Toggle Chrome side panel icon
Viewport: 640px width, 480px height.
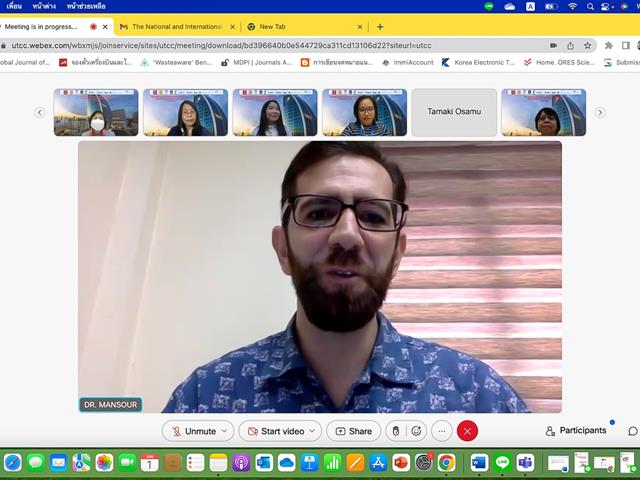626,45
